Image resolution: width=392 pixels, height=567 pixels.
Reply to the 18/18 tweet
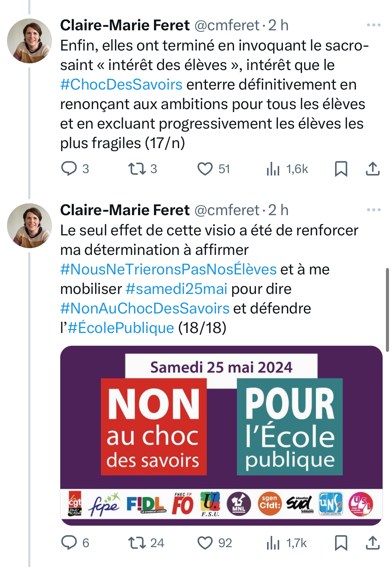pos(69,543)
